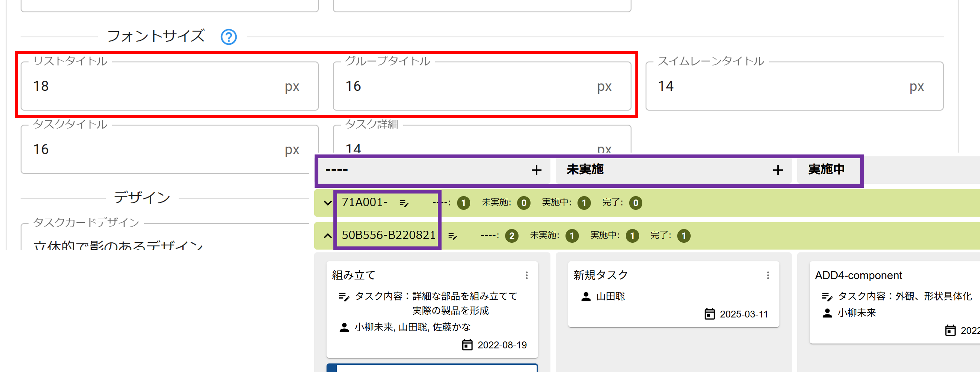Viewport: 980px width, 372px height.
Task: Add a task to the ---- list
Action: click(536, 170)
